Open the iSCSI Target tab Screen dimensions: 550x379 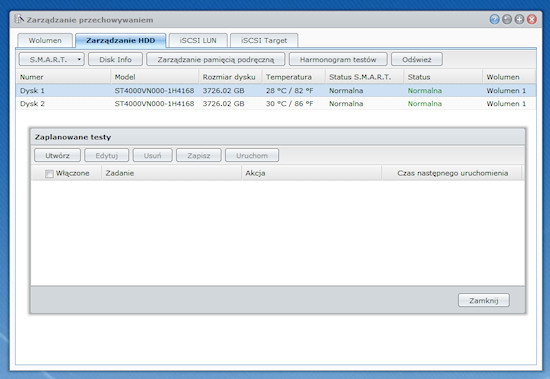(264, 40)
